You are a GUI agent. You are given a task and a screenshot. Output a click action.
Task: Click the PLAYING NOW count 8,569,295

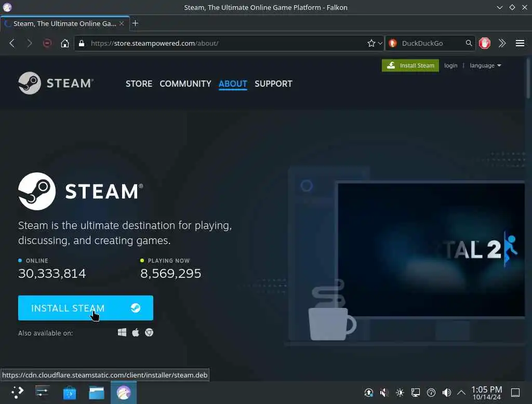tap(170, 274)
